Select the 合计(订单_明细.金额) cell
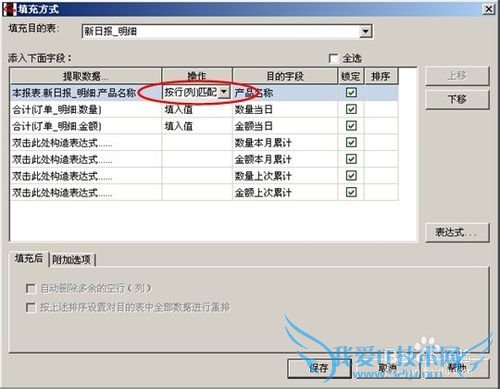The image size is (500, 389). [x=86, y=126]
